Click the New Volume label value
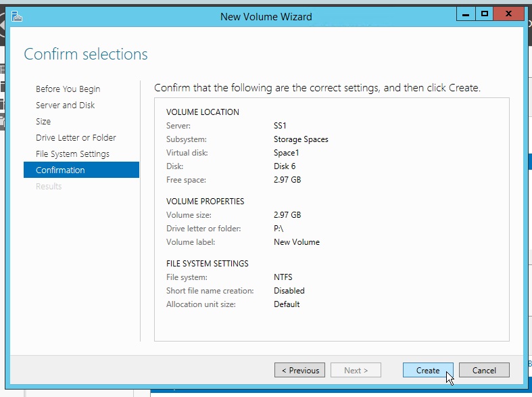This screenshot has height=397, width=532. (297, 242)
